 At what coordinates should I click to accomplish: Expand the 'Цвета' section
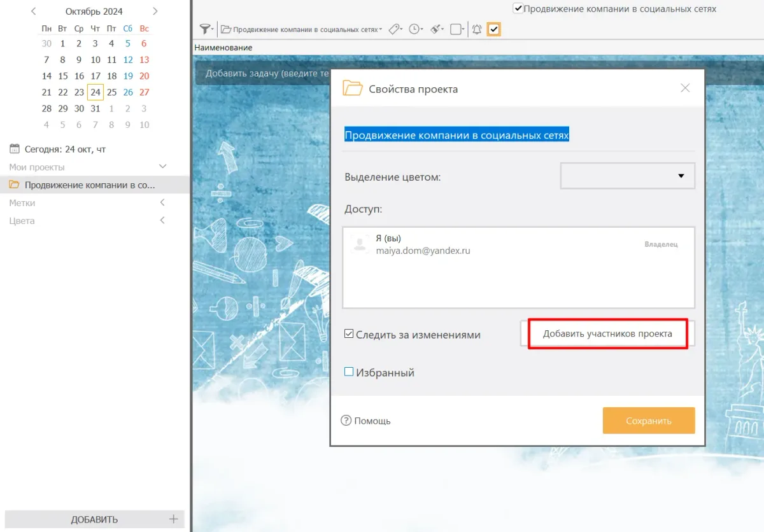click(162, 221)
